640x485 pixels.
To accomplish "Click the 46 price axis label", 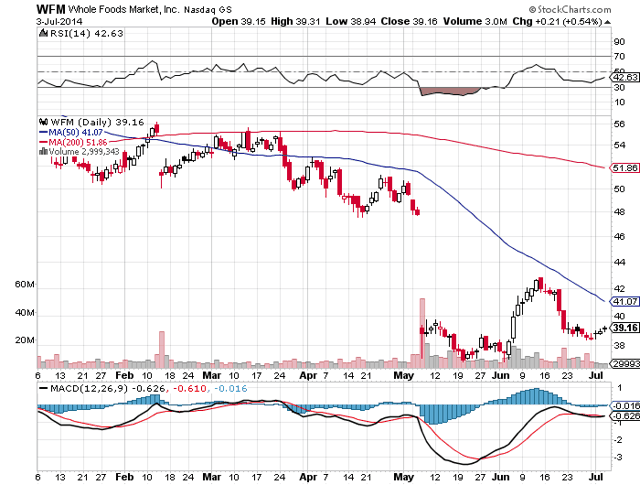I will click(x=619, y=236).
